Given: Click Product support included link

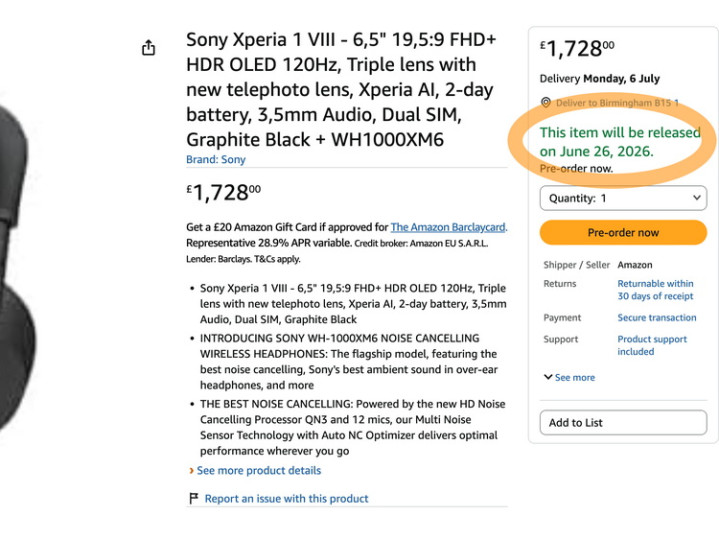Looking at the screenshot, I should tap(652, 345).
